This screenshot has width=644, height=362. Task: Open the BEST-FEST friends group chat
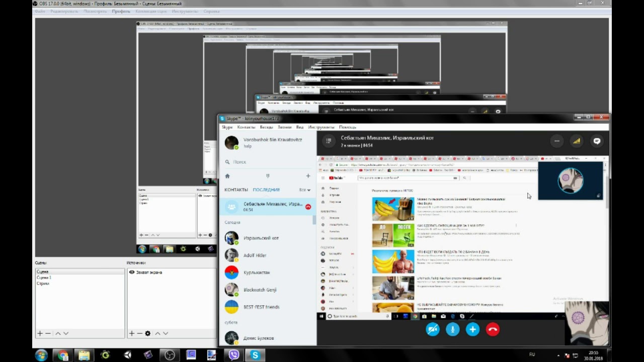[x=267, y=307]
